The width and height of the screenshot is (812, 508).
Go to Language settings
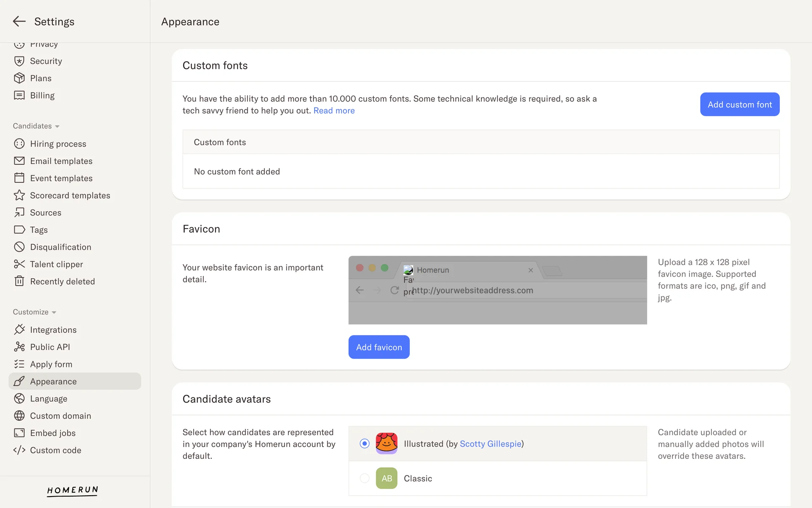pyautogui.click(x=49, y=398)
